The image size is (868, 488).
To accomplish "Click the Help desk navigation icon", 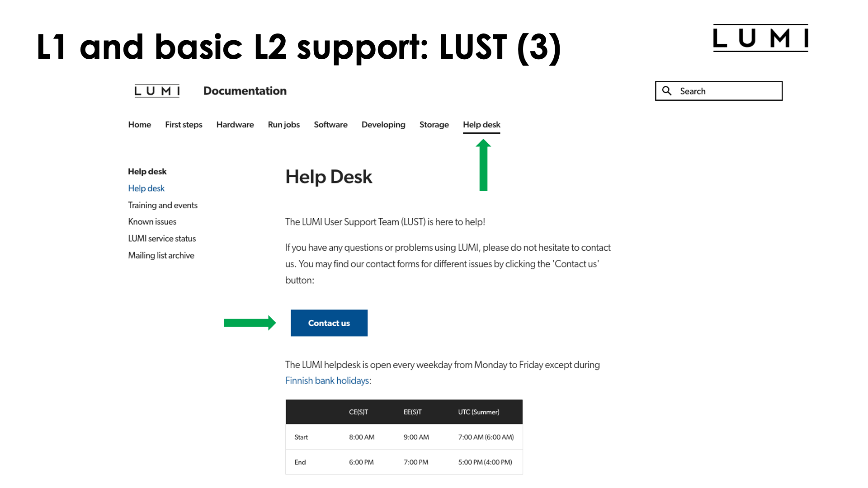I will (x=481, y=125).
